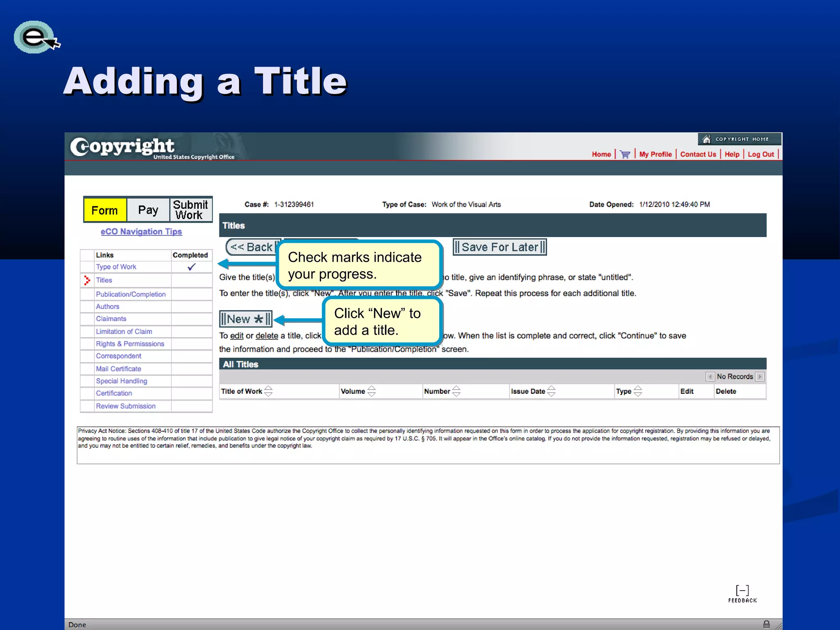The width and height of the screenshot is (840, 630).
Task: Click the 'Done' status bar text
Action: coord(77,625)
